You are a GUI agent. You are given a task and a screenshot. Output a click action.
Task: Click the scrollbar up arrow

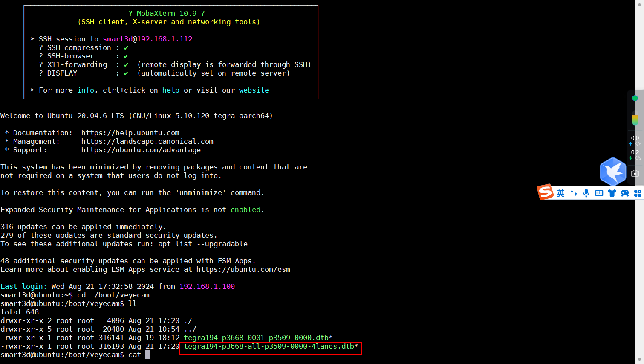pyautogui.click(x=639, y=3)
